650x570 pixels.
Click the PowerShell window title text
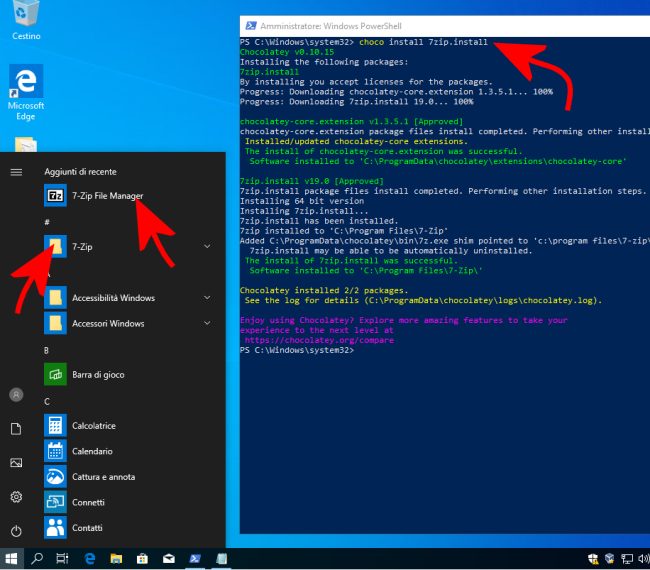[331, 26]
